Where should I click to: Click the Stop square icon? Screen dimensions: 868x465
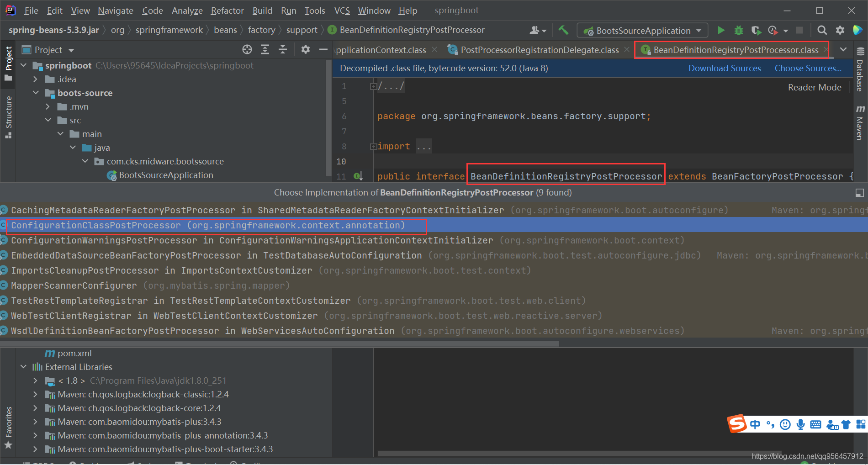coord(799,30)
